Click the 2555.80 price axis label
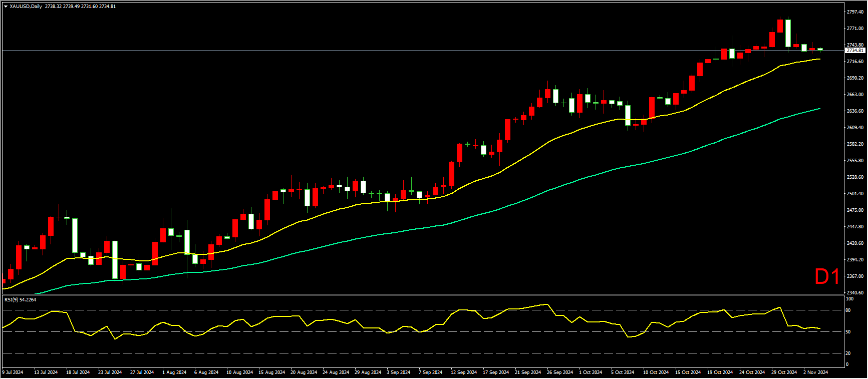The width and height of the screenshot is (868, 379). click(855, 161)
